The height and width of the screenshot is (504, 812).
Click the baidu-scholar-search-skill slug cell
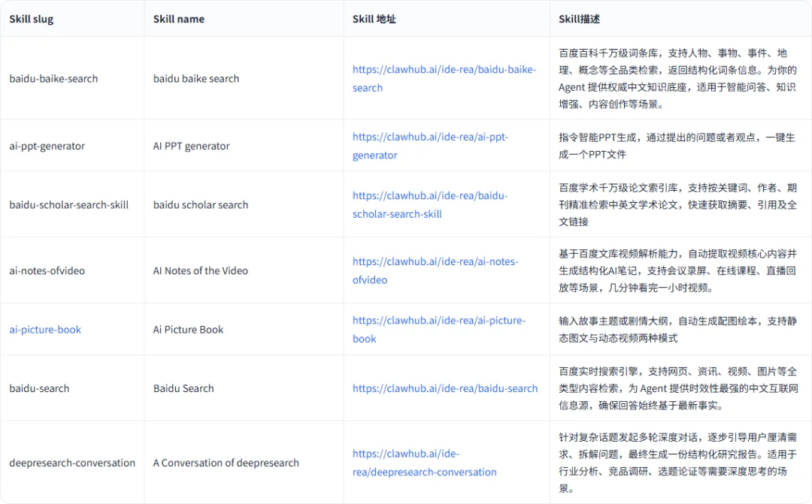[x=69, y=204]
